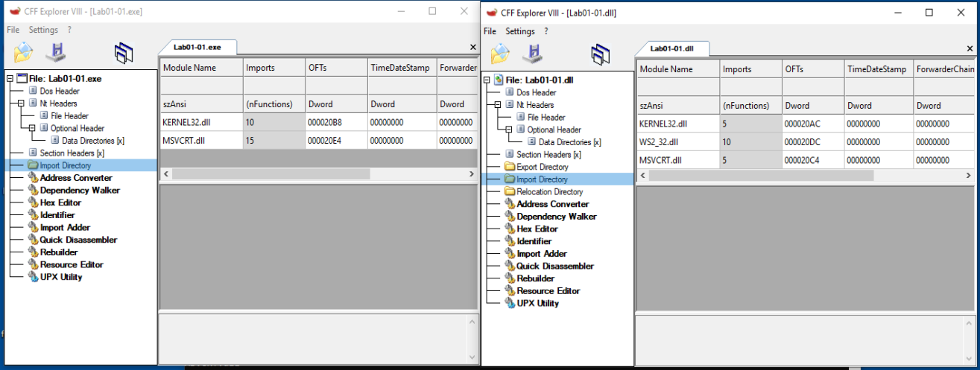980x370 pixels.
Task: Open help menu in Lab01-01.exe window
Action: pyautogui.click(x=69, y=30)
